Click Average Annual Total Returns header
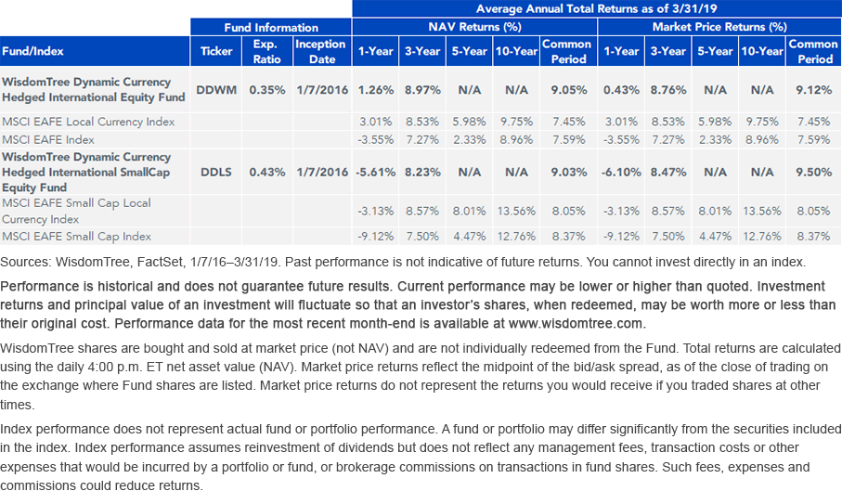842x504 pixels. click(x=597, y=8)
